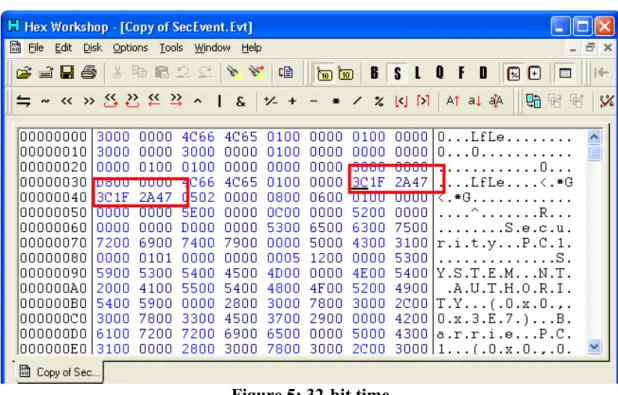Open the Window menu

click(x=212, y=48)
